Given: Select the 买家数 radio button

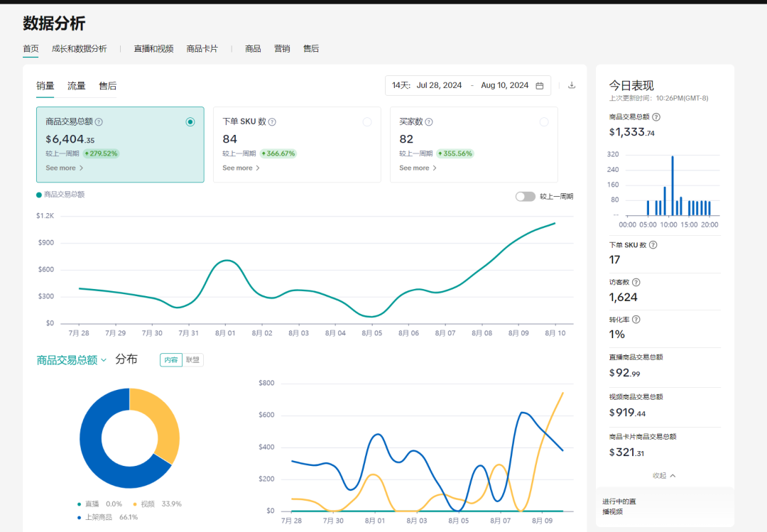Looking at the screenshot, I should click(x=544, y=122).
